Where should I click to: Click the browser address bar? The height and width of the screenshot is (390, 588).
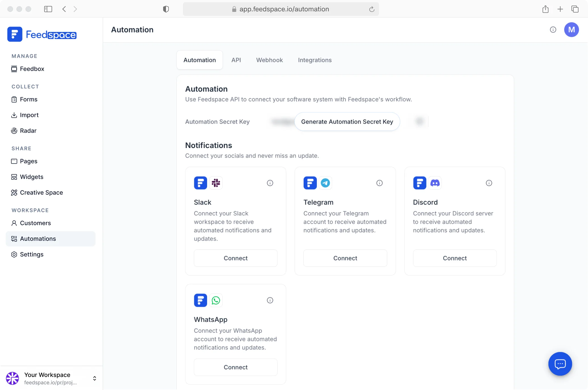(281, 9)
